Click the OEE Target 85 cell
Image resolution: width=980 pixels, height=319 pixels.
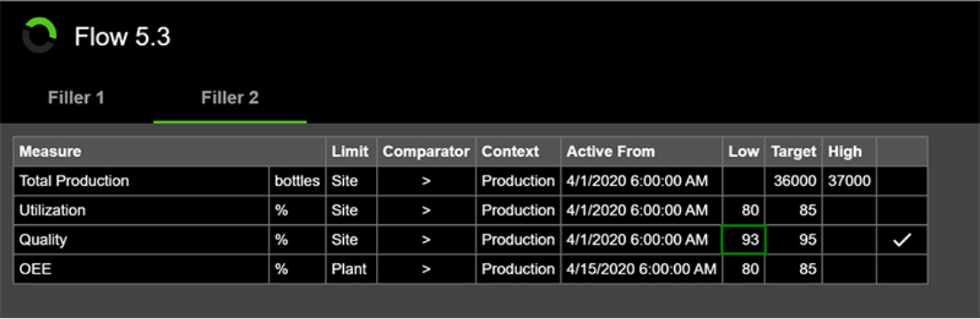pyautogui.click(x=794, y=269)
